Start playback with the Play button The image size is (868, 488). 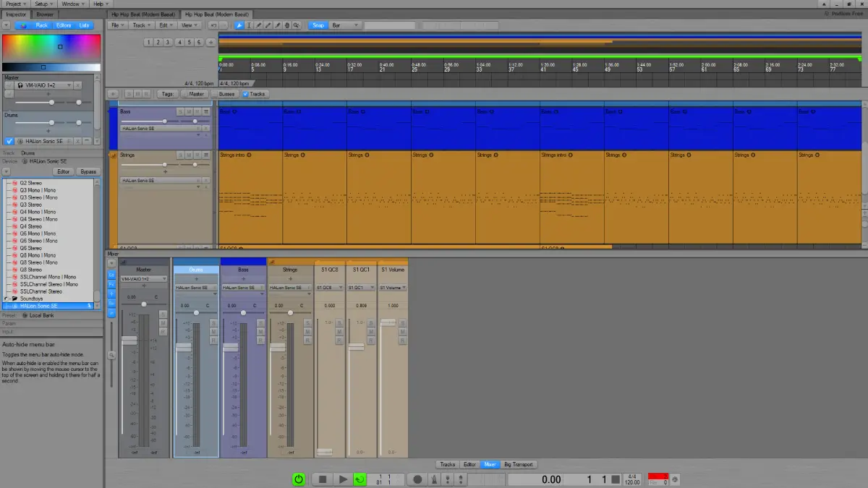pos(343,479)
